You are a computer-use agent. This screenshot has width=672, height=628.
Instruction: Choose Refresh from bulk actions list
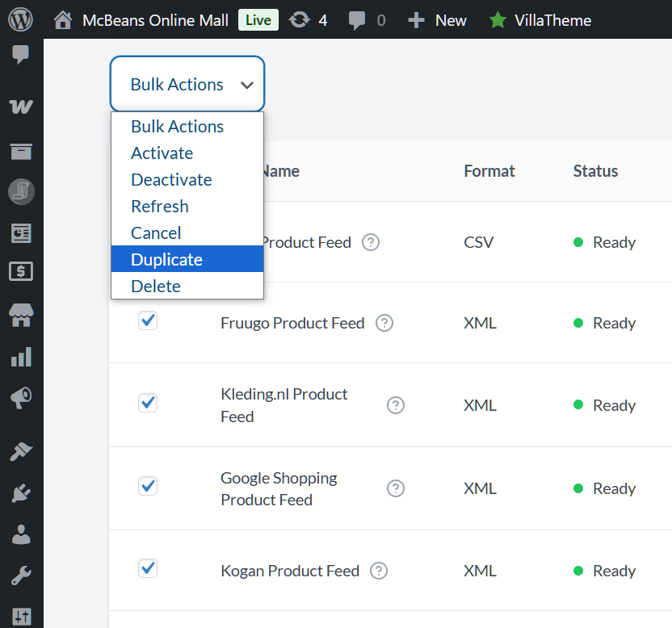tap(187, 206)
